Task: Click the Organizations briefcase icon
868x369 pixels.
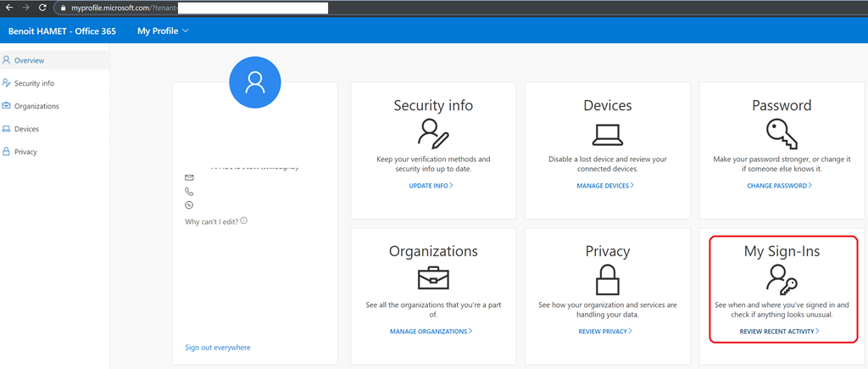Action: (433, 279)
